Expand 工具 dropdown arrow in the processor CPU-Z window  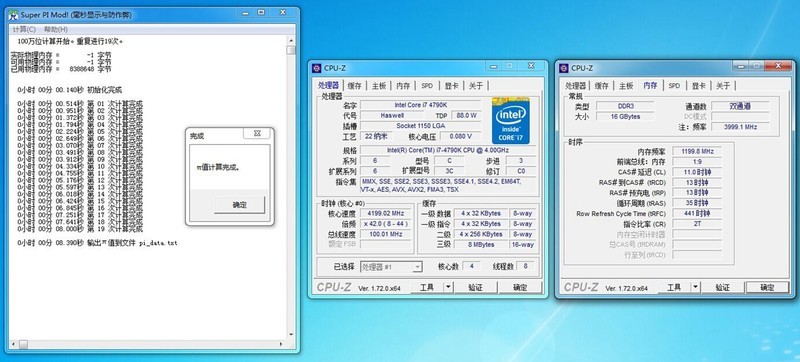(x=448, y=288)
